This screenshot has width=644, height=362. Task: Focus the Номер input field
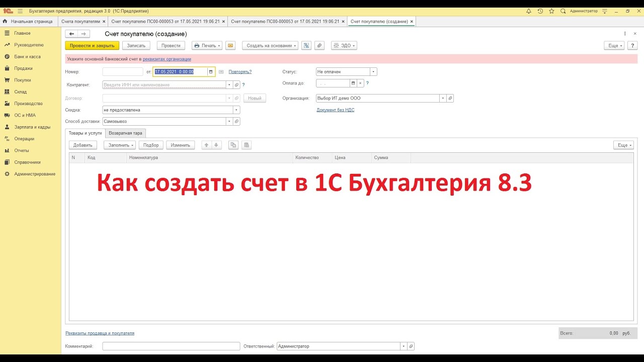[123, 72]
